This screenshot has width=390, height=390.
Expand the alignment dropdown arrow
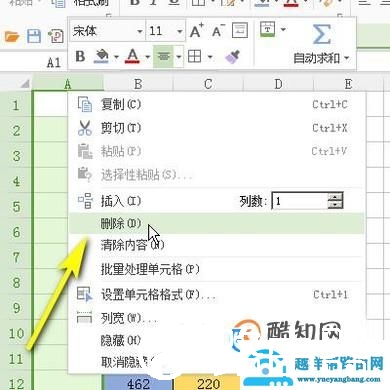[179, 57]
